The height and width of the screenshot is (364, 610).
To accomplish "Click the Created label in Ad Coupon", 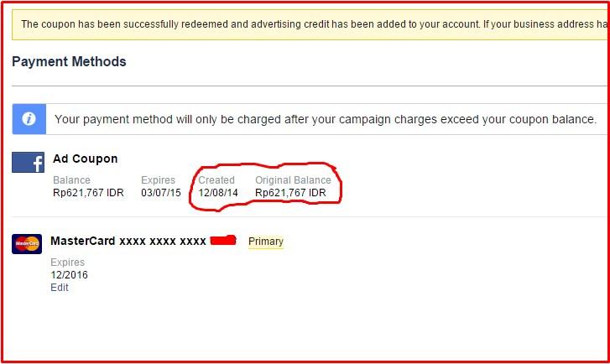I will point(216,180).
